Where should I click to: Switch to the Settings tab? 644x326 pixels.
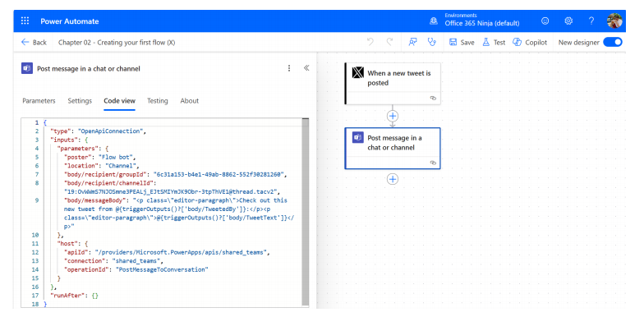[x=80, y=100]
